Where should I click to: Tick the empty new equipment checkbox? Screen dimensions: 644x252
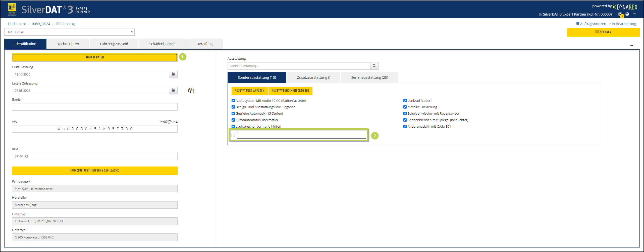[x=233, y=136]
